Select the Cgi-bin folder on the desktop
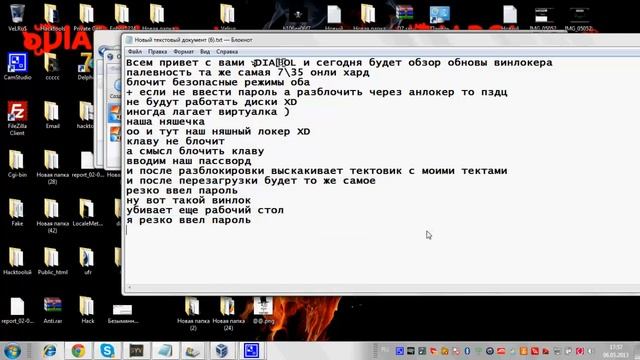 pyautogui.click(x=17, y=164)
